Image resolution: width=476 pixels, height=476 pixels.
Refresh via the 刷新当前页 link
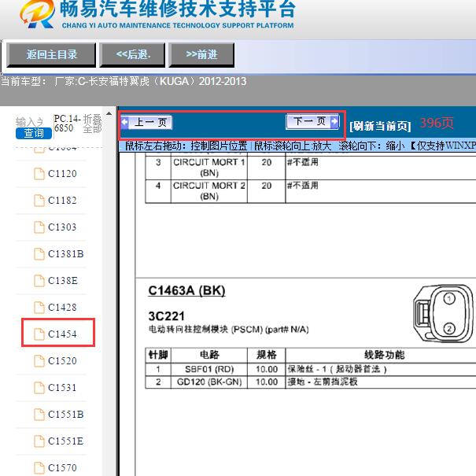(x=380, y=126)
